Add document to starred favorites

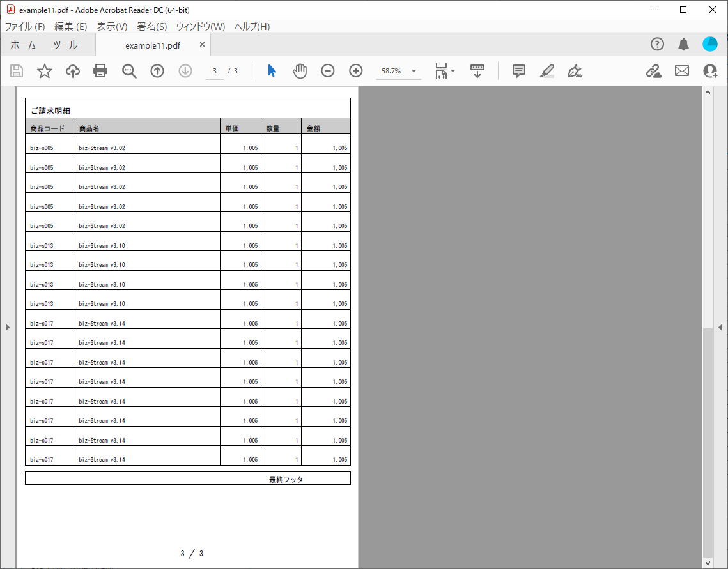tap(45, 71)
